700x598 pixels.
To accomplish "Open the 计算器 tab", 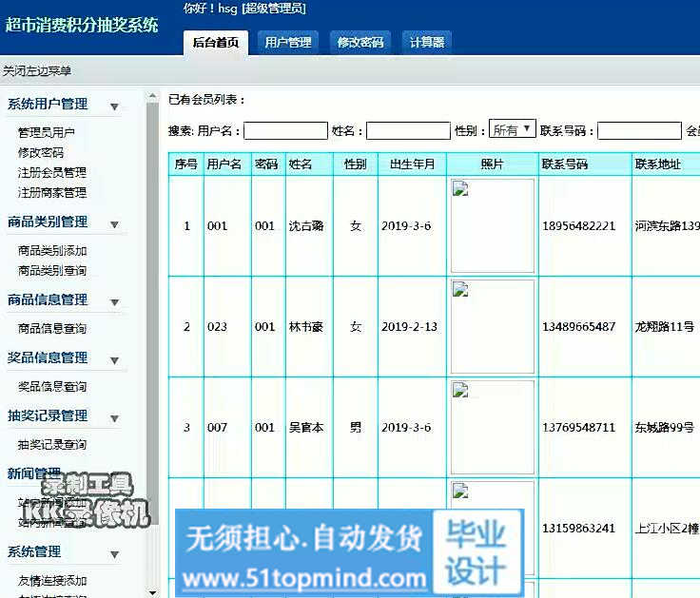I will [x=427, y=43].
